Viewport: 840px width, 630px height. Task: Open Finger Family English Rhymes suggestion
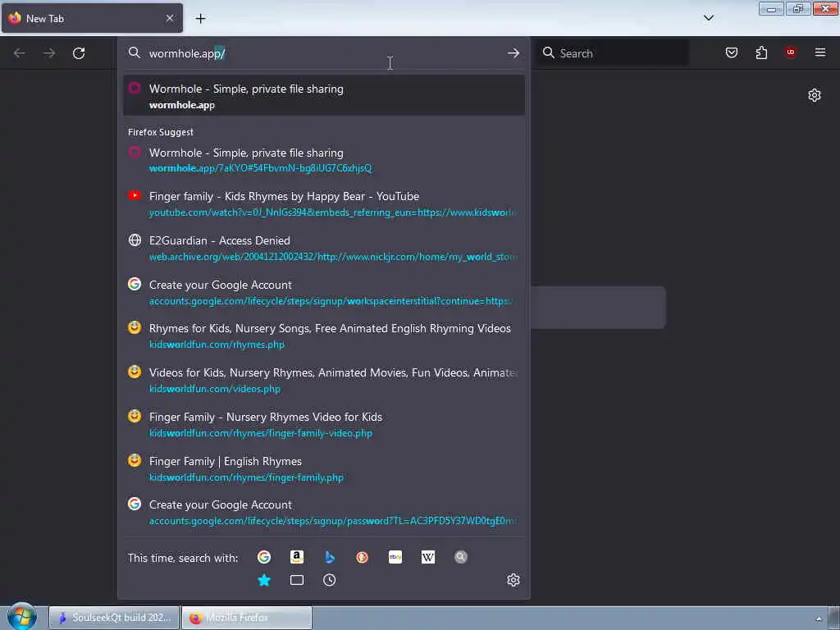point(323,468)
